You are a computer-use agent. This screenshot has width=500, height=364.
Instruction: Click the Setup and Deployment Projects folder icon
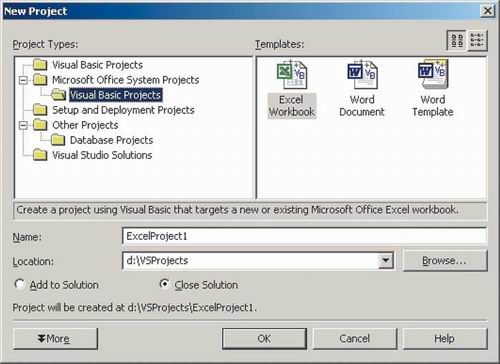40,110
